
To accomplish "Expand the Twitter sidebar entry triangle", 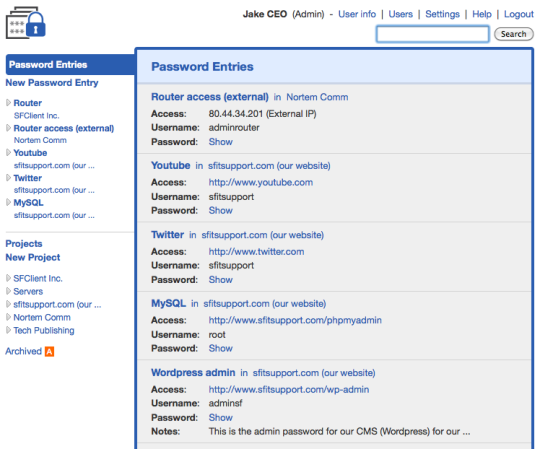I will click(x=8, y=178).
